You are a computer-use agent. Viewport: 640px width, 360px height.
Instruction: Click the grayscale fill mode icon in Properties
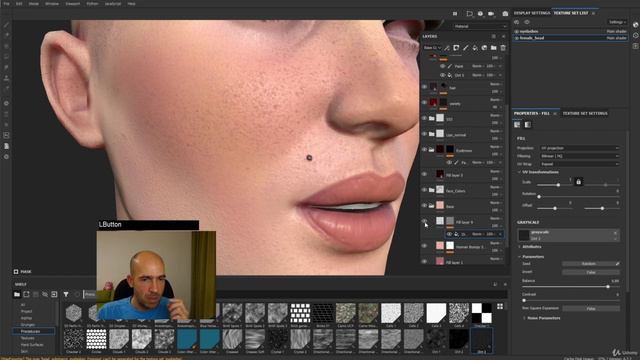528,124
